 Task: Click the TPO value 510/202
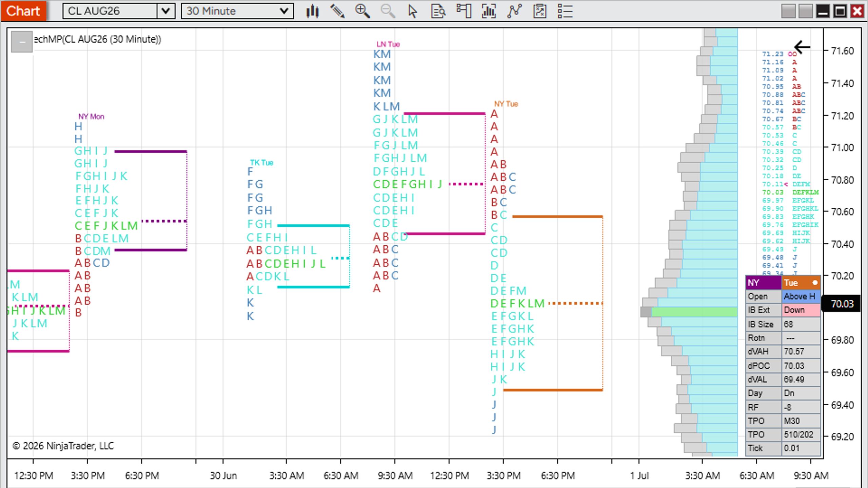pos(801,434)
